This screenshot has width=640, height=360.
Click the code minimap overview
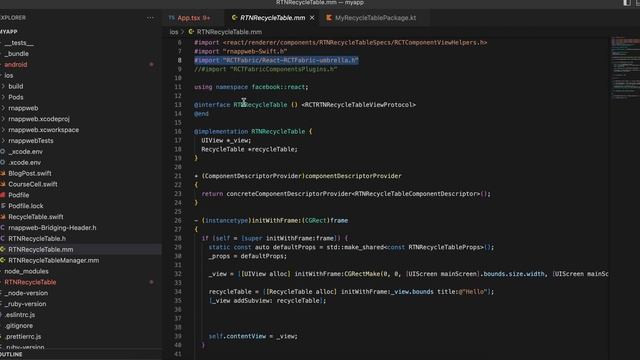(625, 69)
